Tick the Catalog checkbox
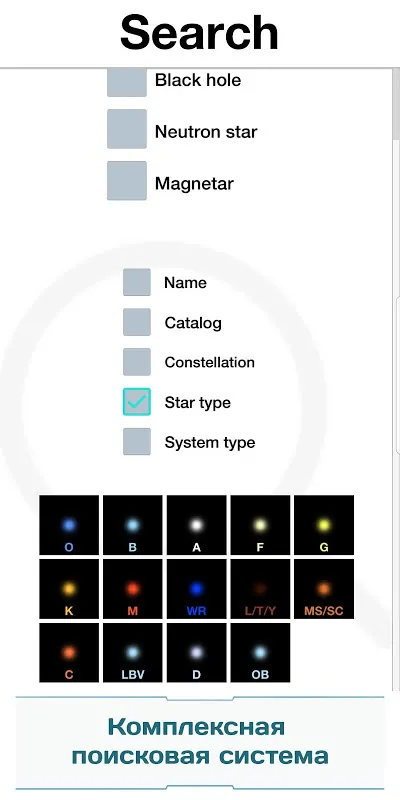The width and height of the screenshot is (400, 800). (137, 322)
